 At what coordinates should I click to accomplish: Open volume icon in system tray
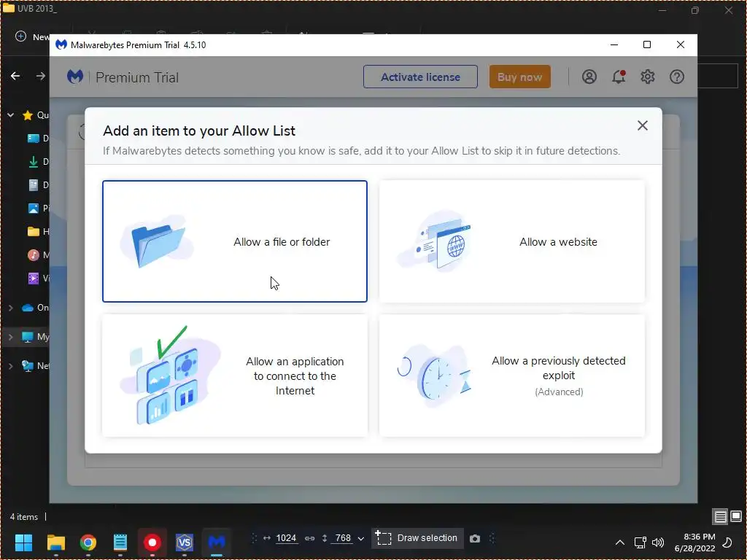(x=658, y=542)
